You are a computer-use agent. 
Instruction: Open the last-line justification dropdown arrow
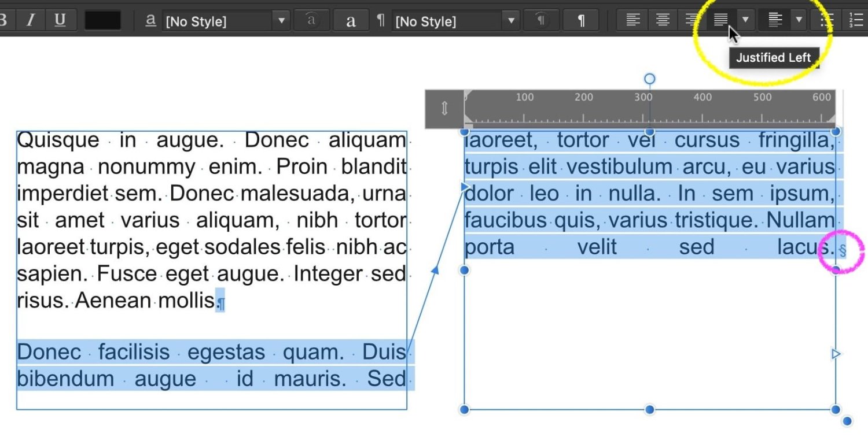pos(800,19)
